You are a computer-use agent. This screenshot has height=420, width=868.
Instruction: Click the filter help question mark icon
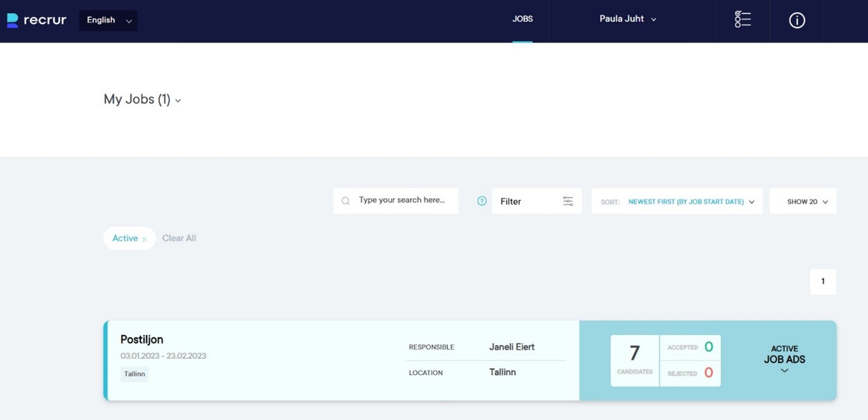tap(481, 201)
